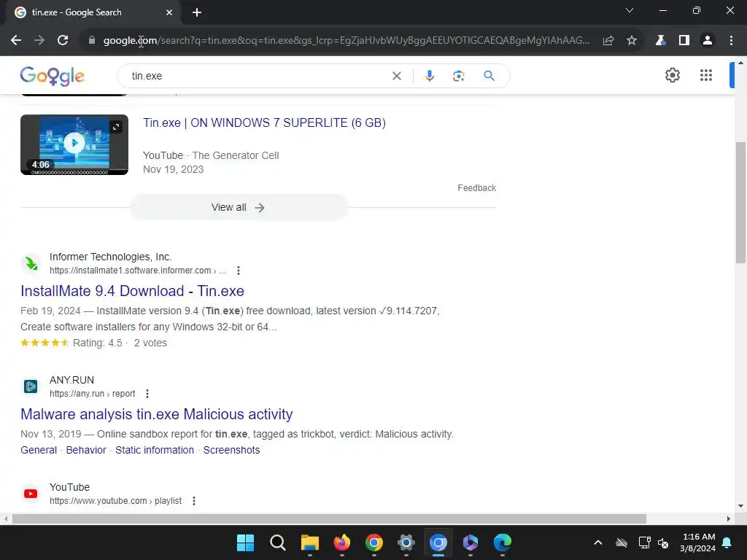Open the Chrome profile menu
Image resolution: width=747 pixels, height=560 pixels.
click(708, 41)
